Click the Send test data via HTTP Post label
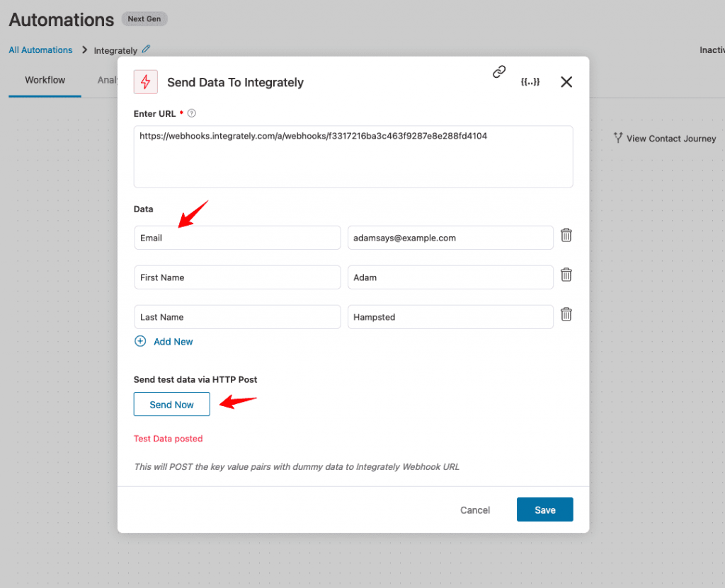This screenshot has height=588, width=725. [195, 379]
